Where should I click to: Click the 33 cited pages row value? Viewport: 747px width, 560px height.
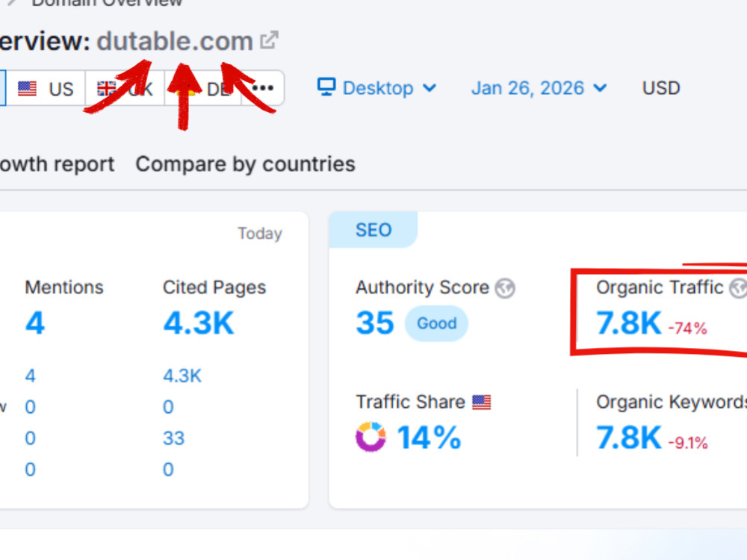pos(173,438)
